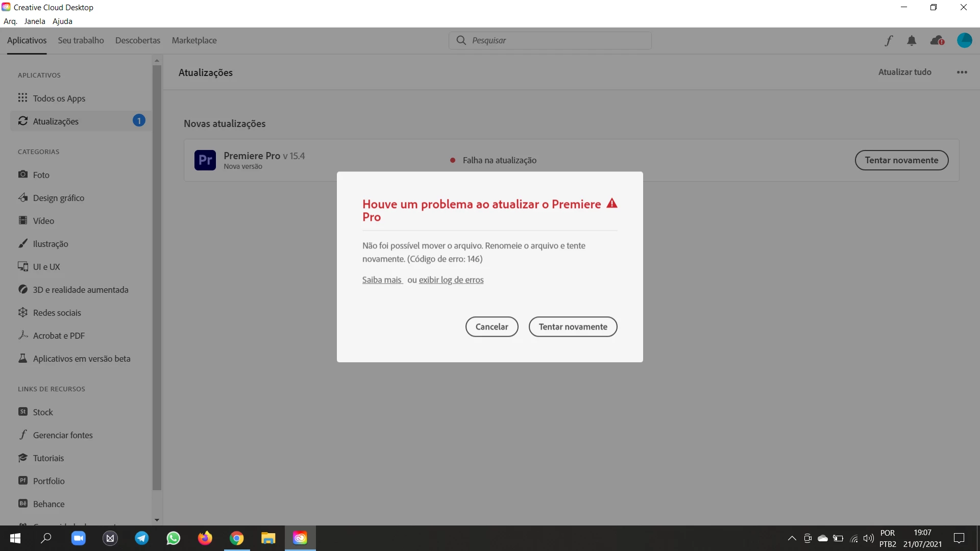Switch to the Descobertas tab

[x=138, y=40]
